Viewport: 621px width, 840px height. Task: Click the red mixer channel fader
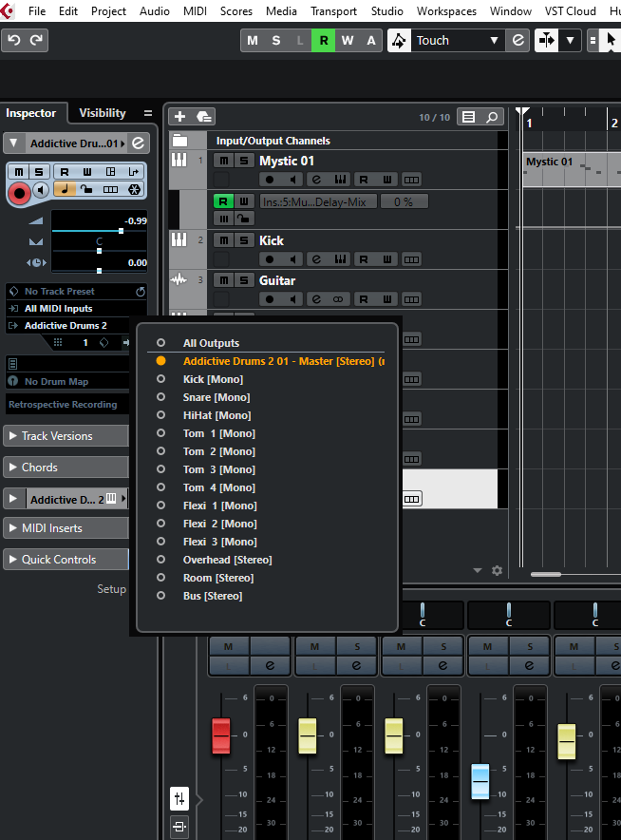click(221, 735)
